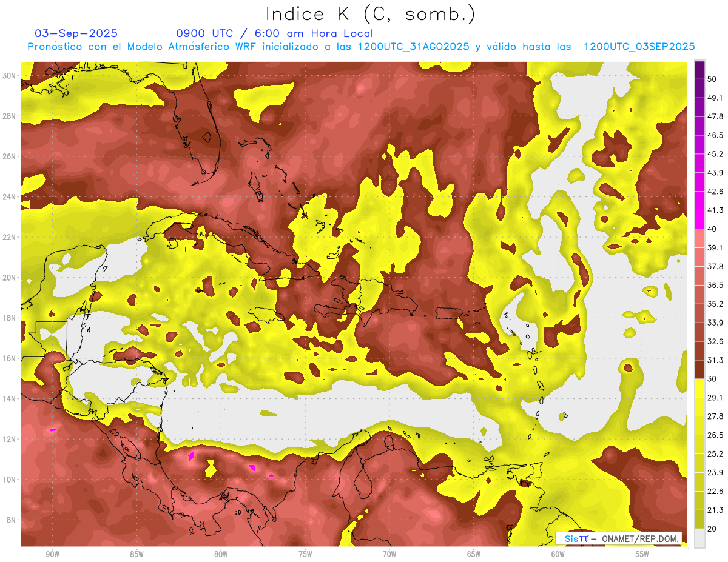Click longitude axis label "75W"
The width and height of the screenshot is (728, 562).
(305, 554)
